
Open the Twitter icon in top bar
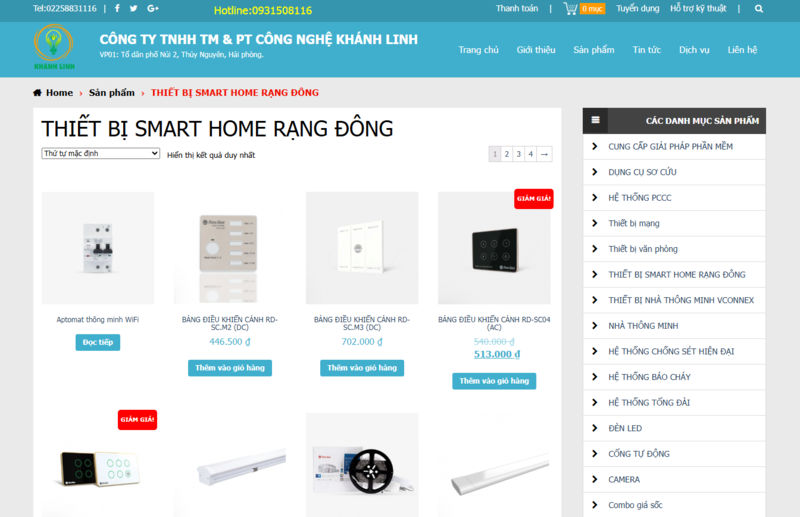[133, 8]
